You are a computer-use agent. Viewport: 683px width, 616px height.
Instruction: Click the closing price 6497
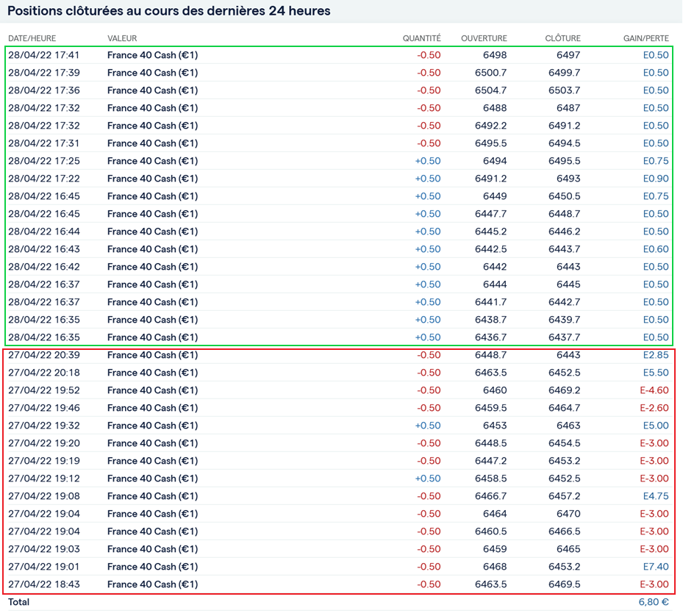point(568,55)
